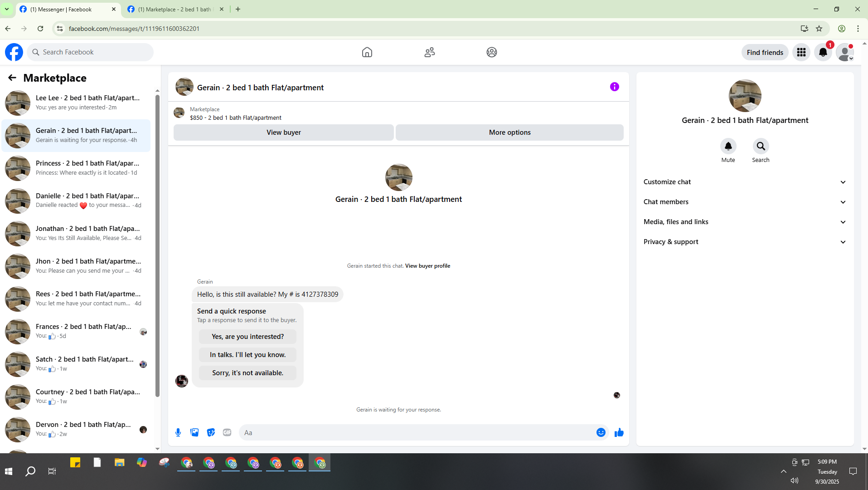868x490 pixels.
Task: Choose a GIF icon
Action: tap(227, 432)
